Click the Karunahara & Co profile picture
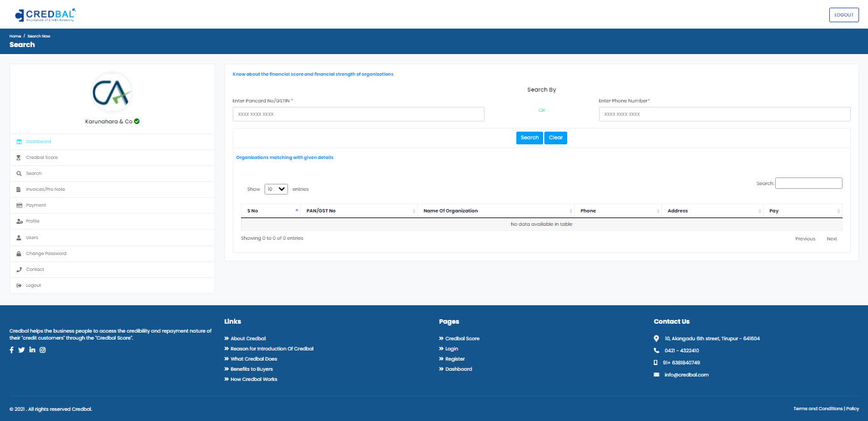This screenshot has height=421, width=868. point(112,92)
